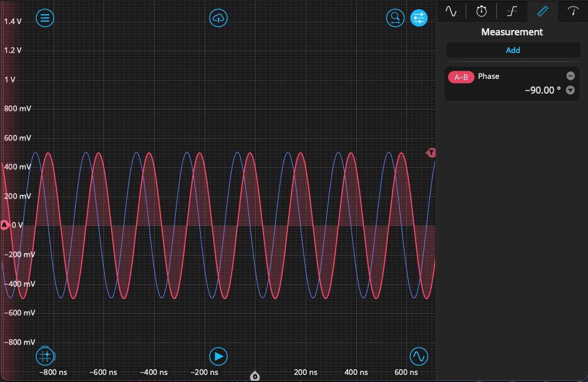Remove the Phase measurement with minus icon
This screenshot has width=588, height=382.
[570, 76]
